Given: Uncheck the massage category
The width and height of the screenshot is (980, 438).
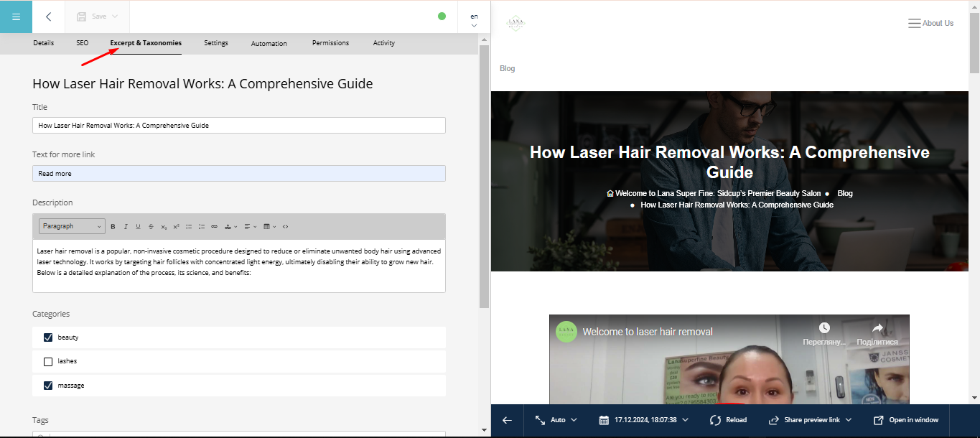Looking at the screenshot, I should click(x=48, y=386).
